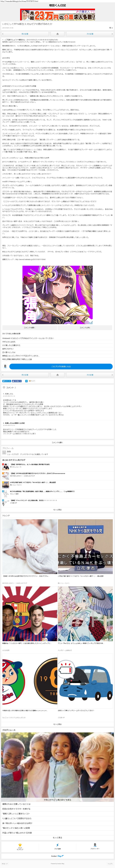
Task: Click もっと見る under the trend thumbnails
Action: (57, 724)
